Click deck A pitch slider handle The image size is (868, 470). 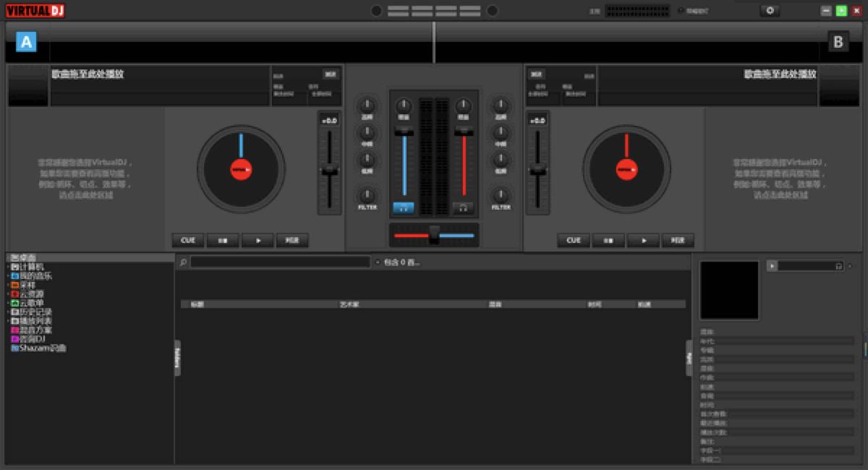[330, 169]
